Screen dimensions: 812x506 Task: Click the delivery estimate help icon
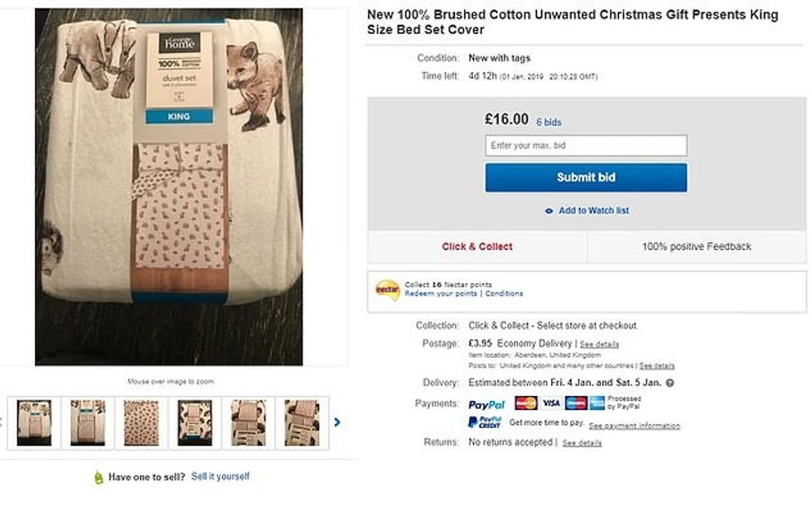[x=669, y=383]
